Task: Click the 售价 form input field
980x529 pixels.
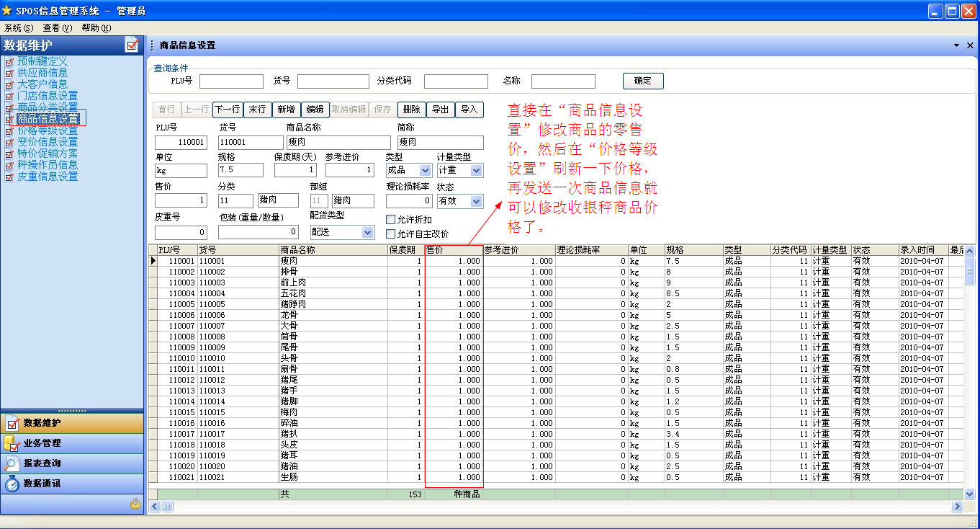Action: tap(181, 200)
